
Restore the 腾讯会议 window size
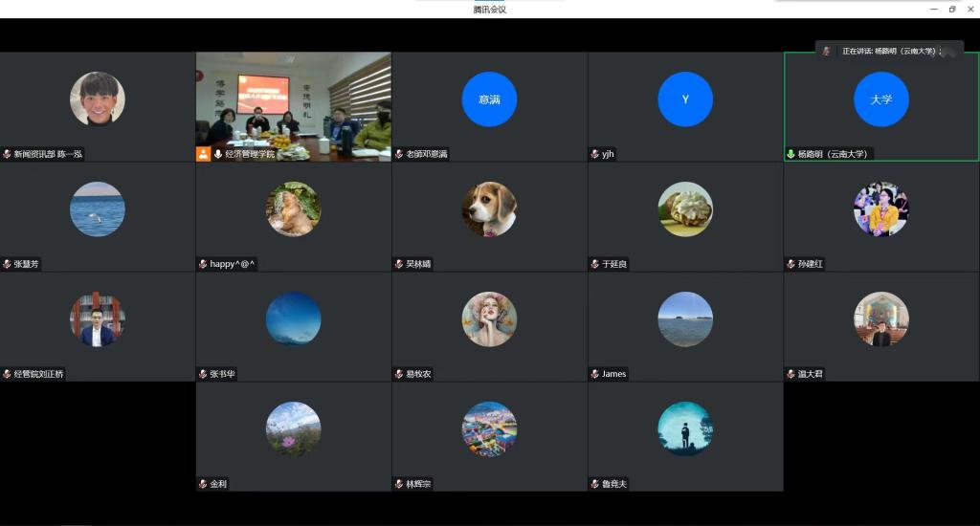point(952,9)
